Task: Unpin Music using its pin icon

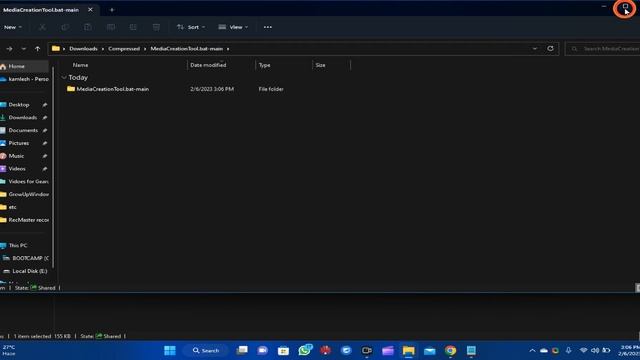Action: 44,156
